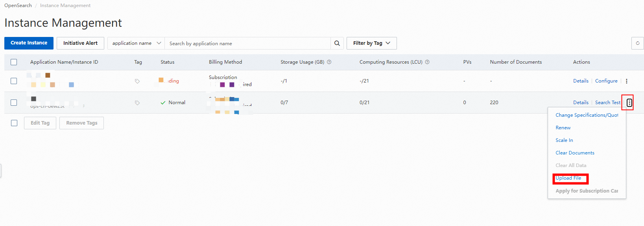Open Initiative Alert

click(x=80, y=43)
